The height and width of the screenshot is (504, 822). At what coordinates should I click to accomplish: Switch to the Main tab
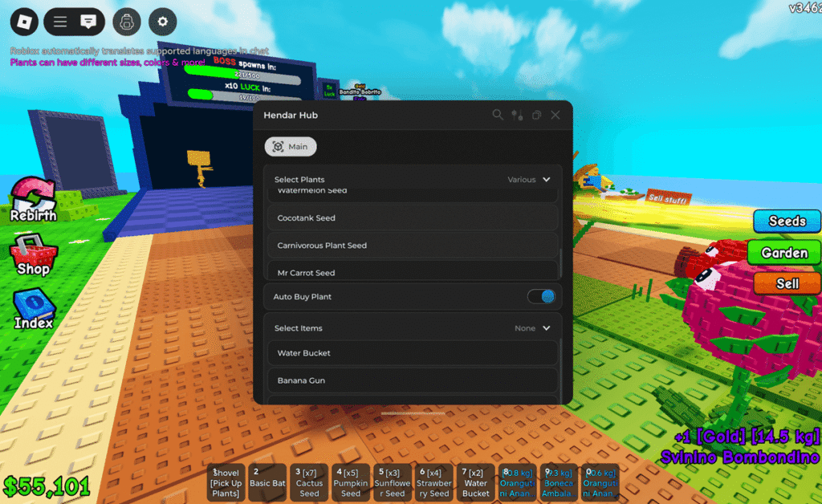(x=291, y=147)
